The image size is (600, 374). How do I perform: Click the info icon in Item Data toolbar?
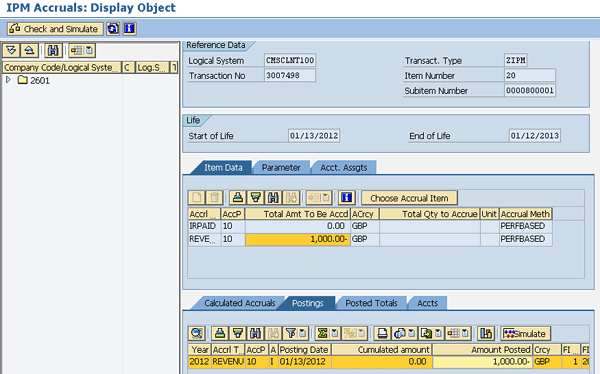tap(347, 198)
